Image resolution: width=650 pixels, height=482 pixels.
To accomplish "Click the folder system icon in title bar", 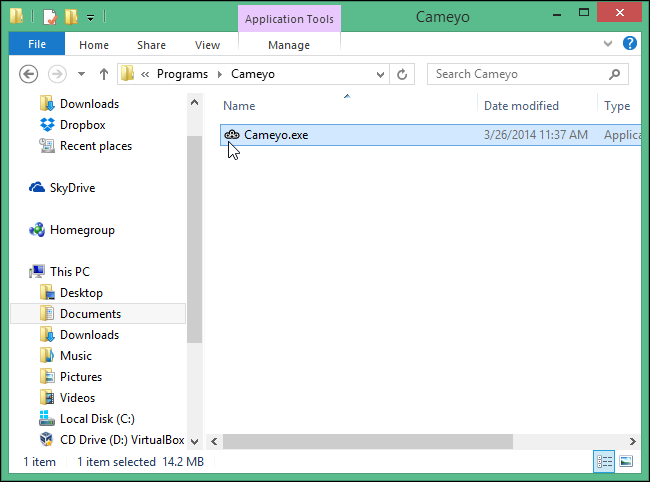I will point(17,16).
